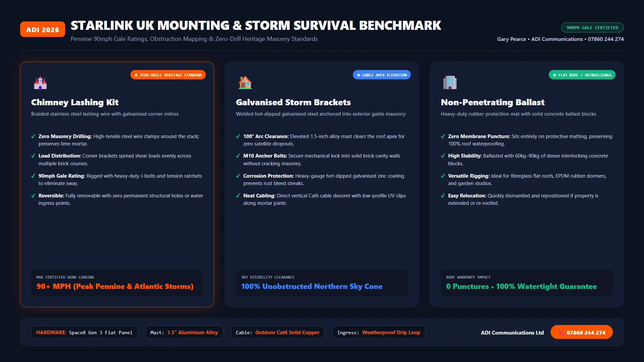644x362 pixels.
Task: Click the house icon above Galvanised Storm Brackets
Action: coord(245,82)
